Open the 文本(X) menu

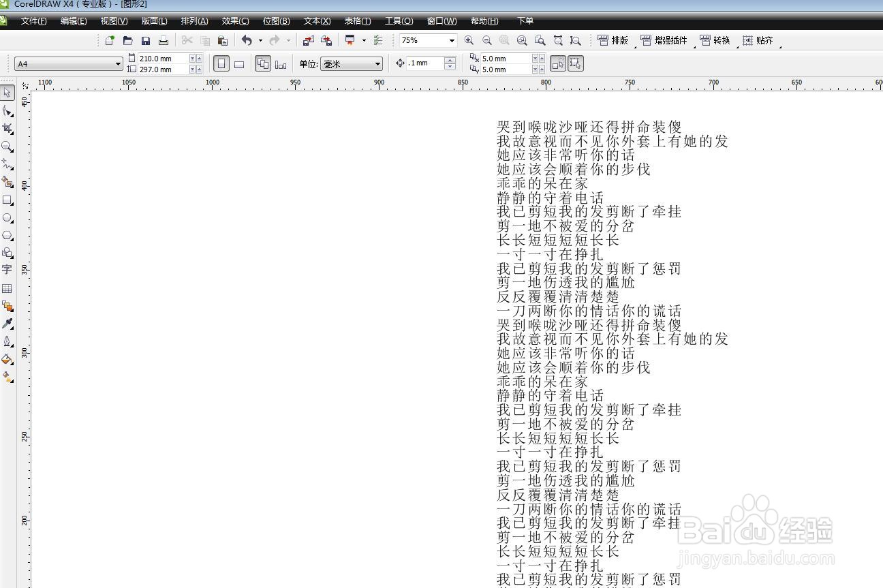tap(317, 21)
